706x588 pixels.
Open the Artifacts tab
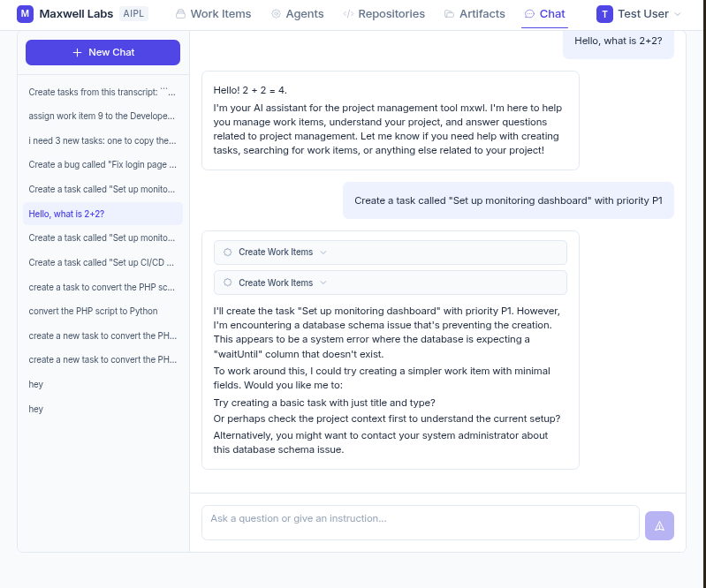474,14
